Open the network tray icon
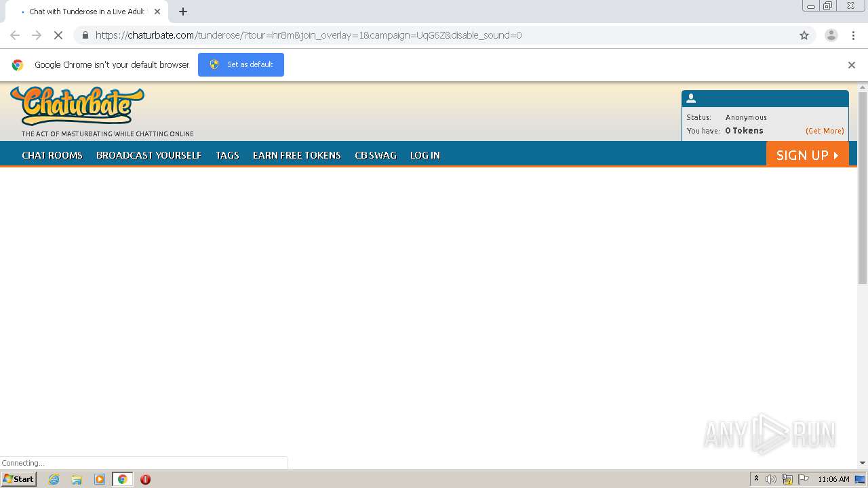This screenshot has width=868, height=488. click(787, 479)
